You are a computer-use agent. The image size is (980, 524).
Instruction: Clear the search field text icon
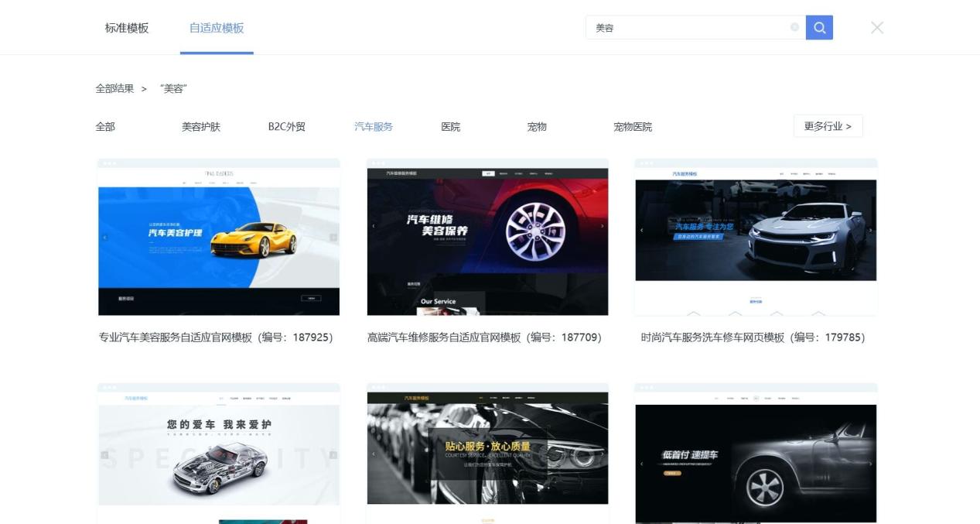point(794,27)
